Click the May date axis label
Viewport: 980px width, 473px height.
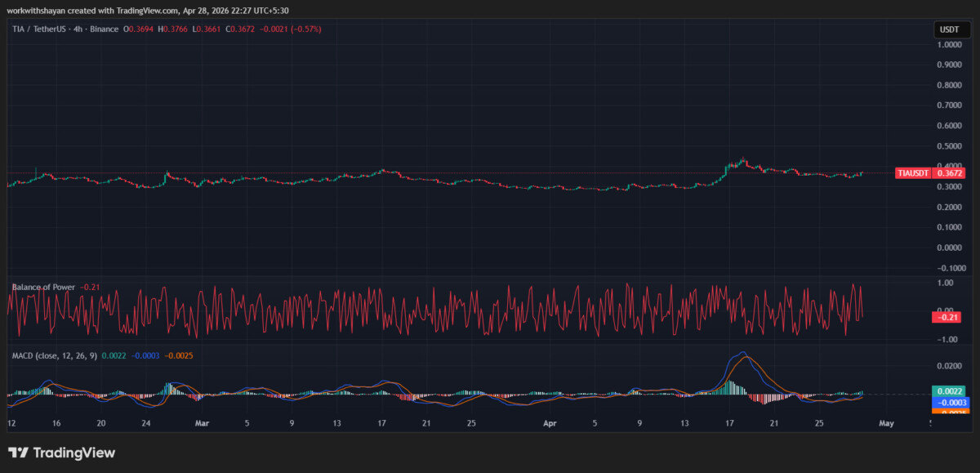click(887, 424)
